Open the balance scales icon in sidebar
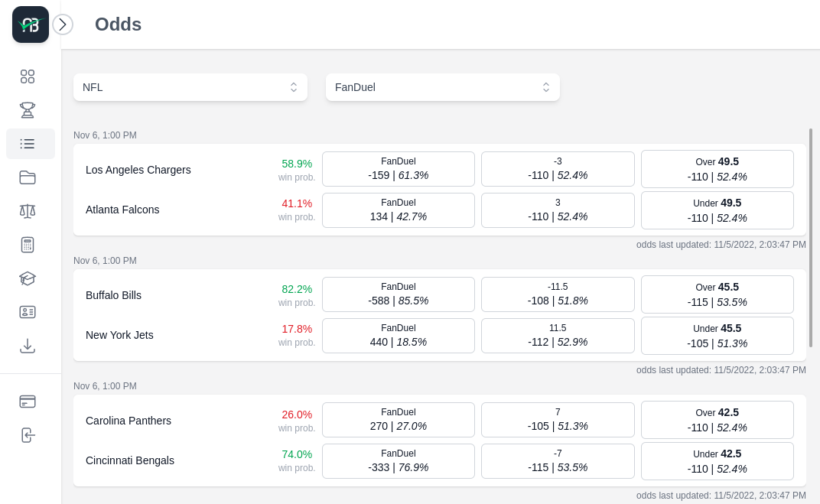Viewport: 820px width, 504px height. [x=28, y=211]
